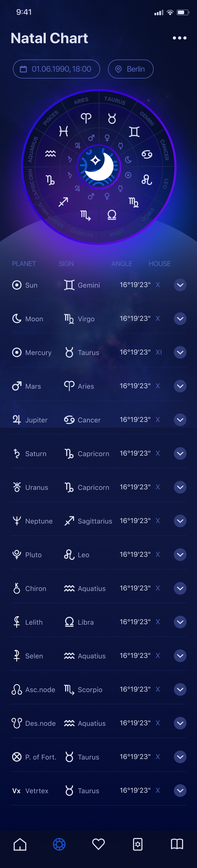Open the favorites heart tab

(x=98, y=844)
